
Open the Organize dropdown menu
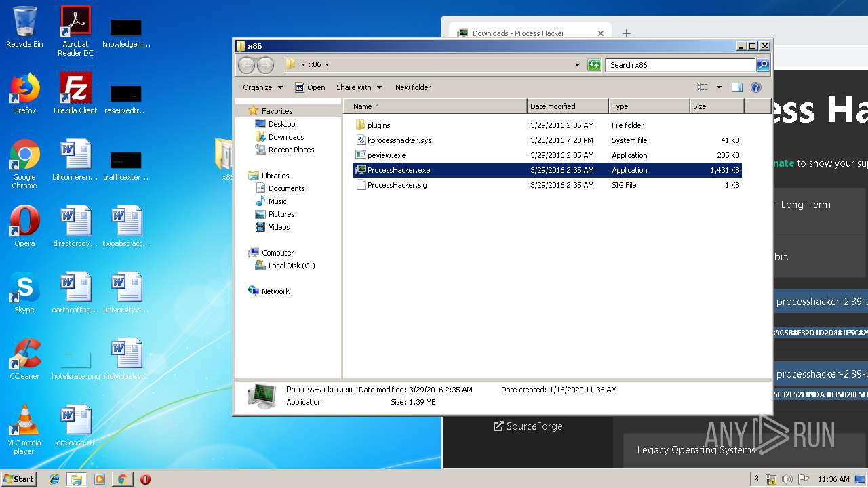click(262, 87)
